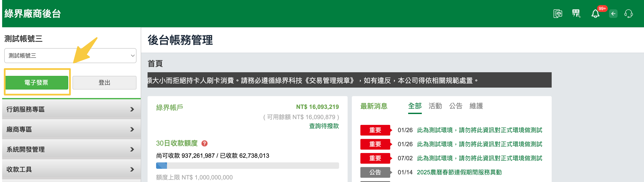Expand the 收款工具 menu
This screenshot has height=182, width=644.
point(71,169)
